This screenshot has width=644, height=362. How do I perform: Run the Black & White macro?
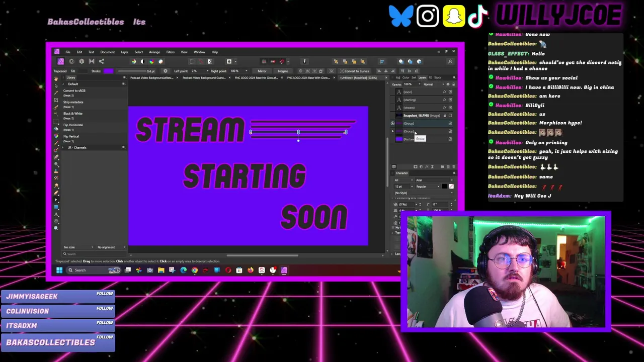click(73, 114)
